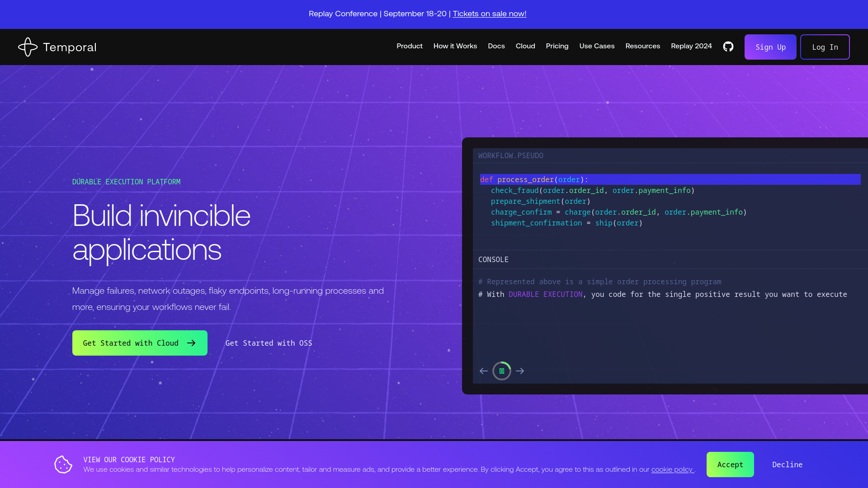The height and width of the screenshot is (488, 868).
Task: Click the shipment_confirmation code line
Action: click(x=566, y=223)
